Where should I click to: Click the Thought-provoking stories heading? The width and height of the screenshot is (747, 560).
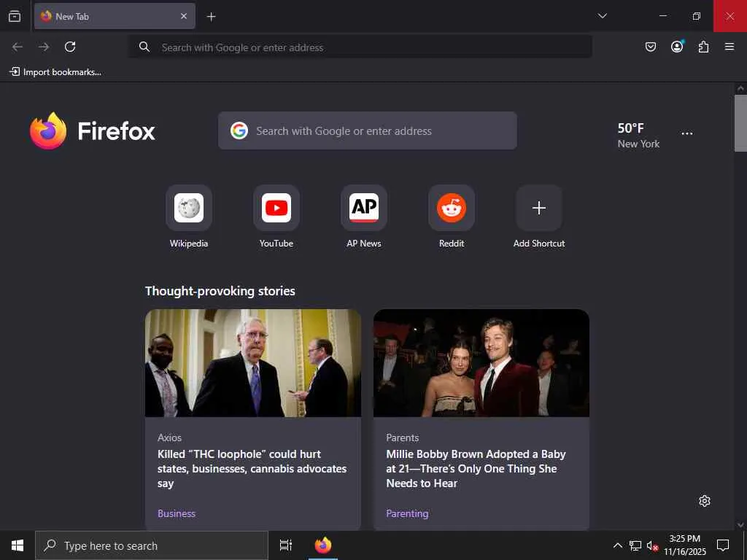[220, 291]
